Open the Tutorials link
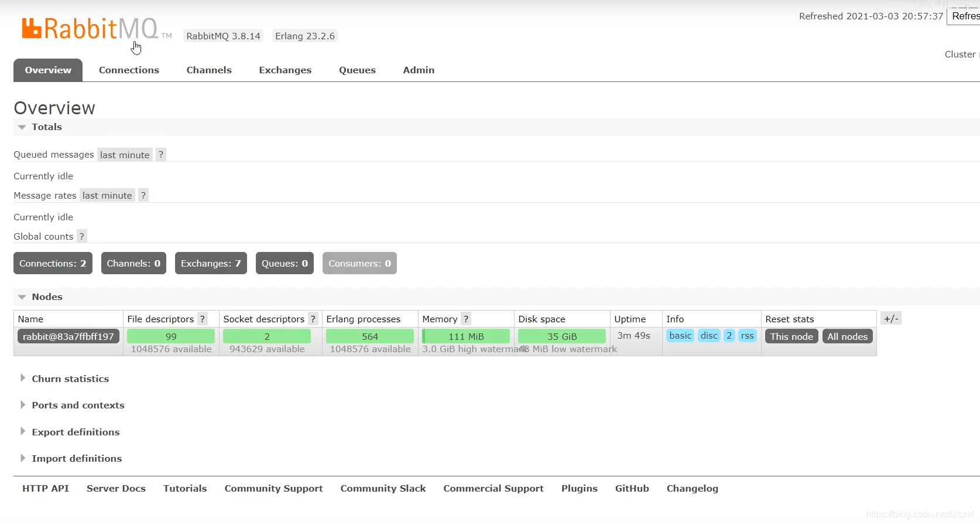This screenshot has width=980, height=525. coord(185,488)
